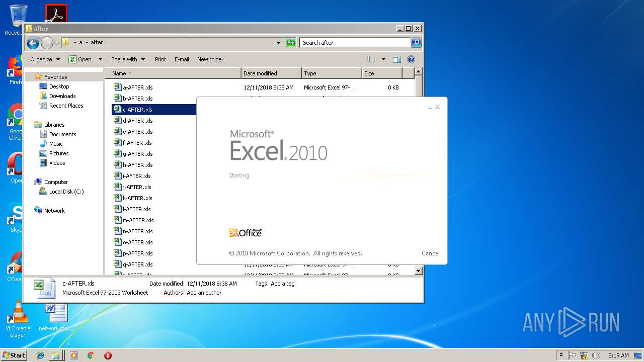The width and height of the screenshot is (644, 362).
Task: Select the p-AFTER.xls file
Action: click(x=137, y=253)
